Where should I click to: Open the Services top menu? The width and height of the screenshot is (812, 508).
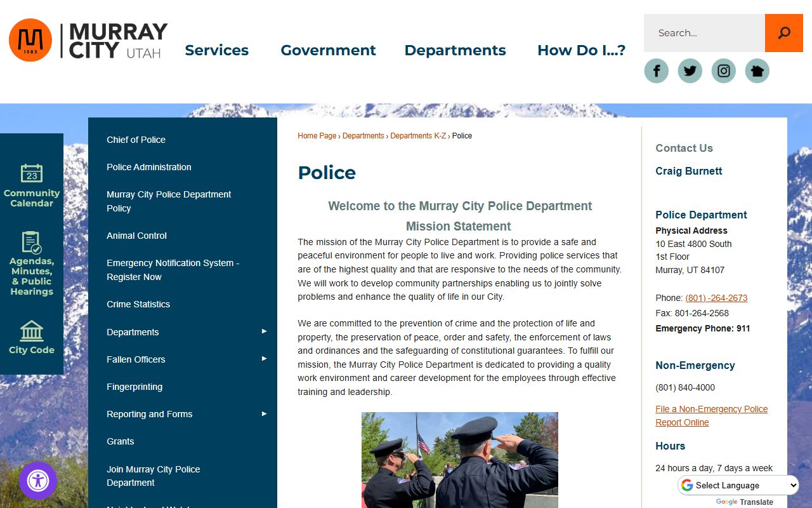click(217, 50)
